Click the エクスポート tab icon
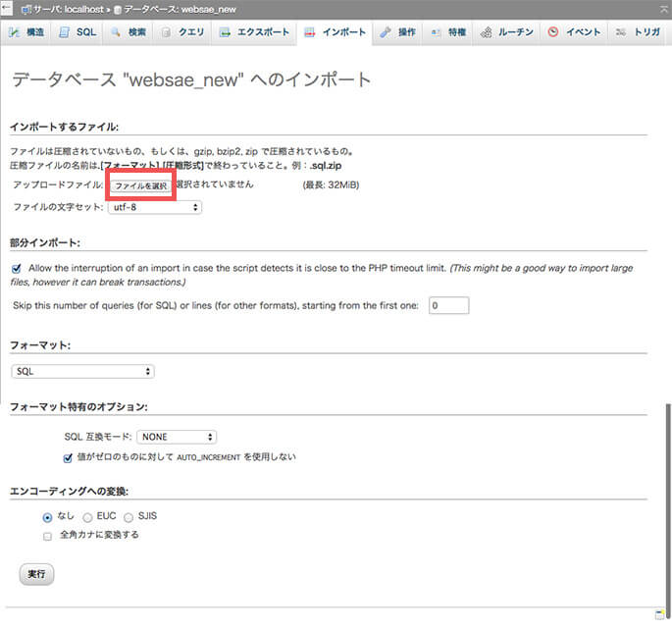Screen dimensions: 672x631 pyautogui.click(x=225, y=32)
